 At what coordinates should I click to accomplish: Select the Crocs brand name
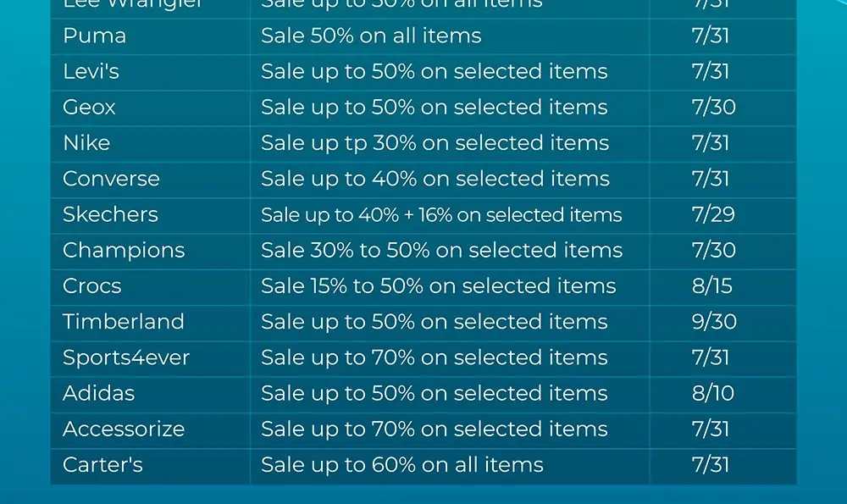(91, 286)
